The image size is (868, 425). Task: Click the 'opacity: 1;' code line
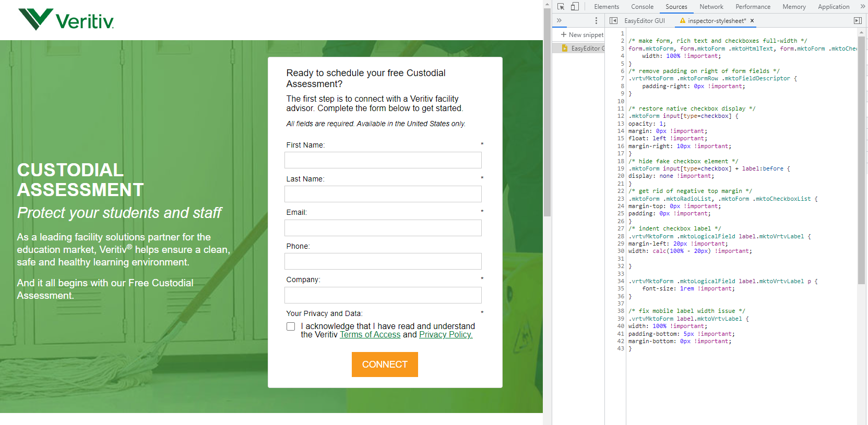coord(647,124)
